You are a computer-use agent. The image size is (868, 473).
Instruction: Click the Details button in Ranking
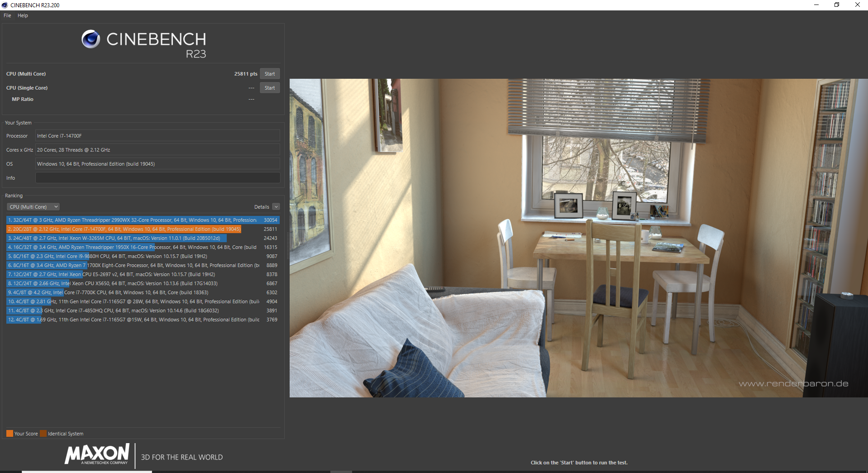(x=262, y=207)
